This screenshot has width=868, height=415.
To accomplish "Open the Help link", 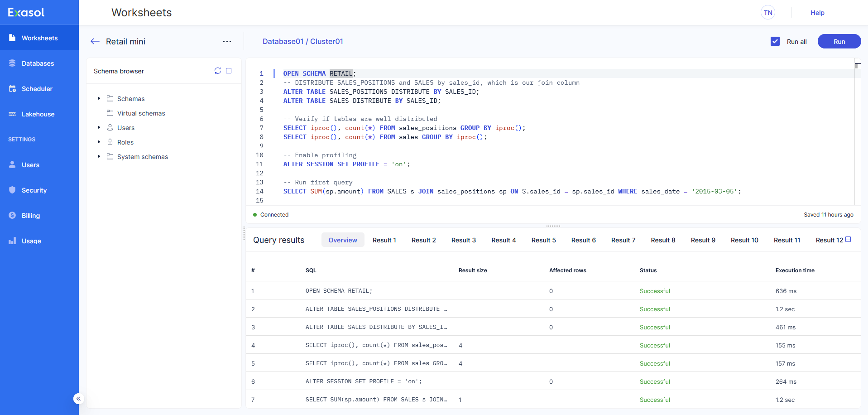I will click(x=817, y=13).
